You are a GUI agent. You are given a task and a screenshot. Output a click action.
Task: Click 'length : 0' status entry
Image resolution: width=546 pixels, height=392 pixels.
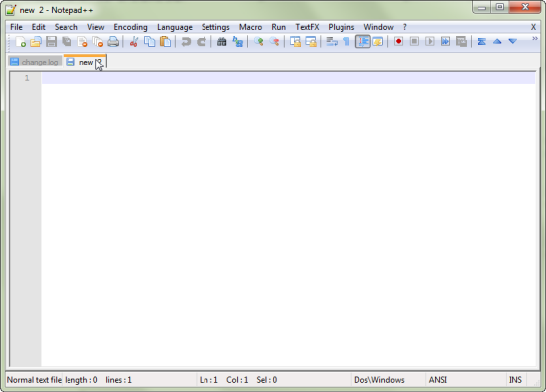pos(81,380)
